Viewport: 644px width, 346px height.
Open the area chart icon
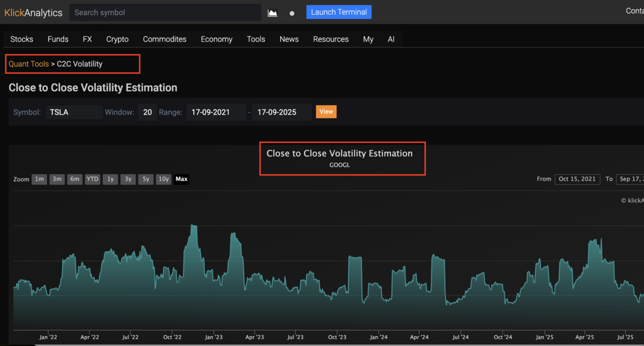pos(273,13)
